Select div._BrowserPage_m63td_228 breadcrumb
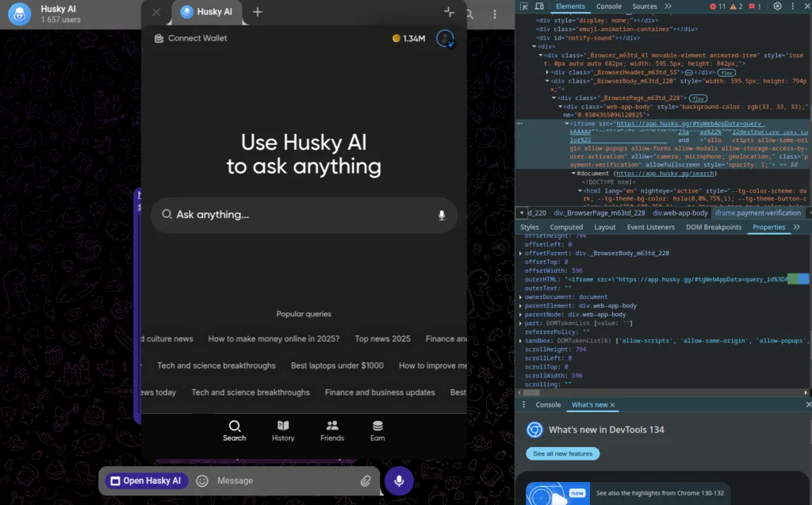This screenshot has height=505, width=812. tap(599, 213)
